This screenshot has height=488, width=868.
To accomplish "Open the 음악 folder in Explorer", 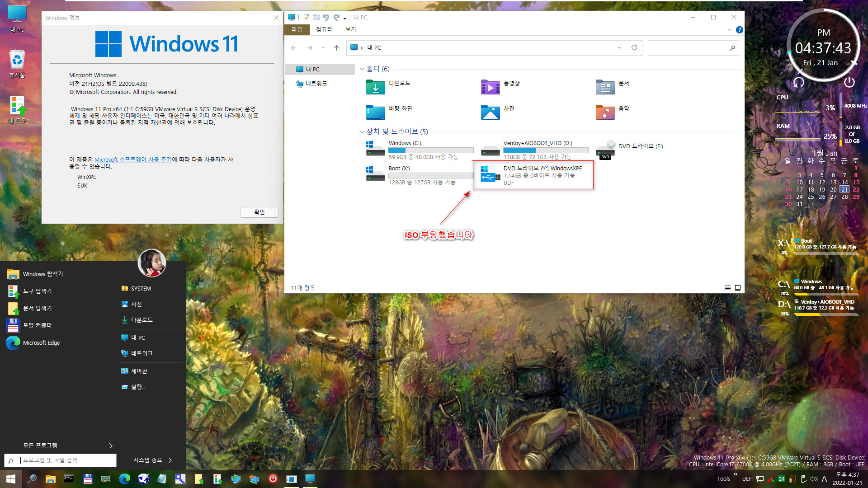I will tap(613, 112).
